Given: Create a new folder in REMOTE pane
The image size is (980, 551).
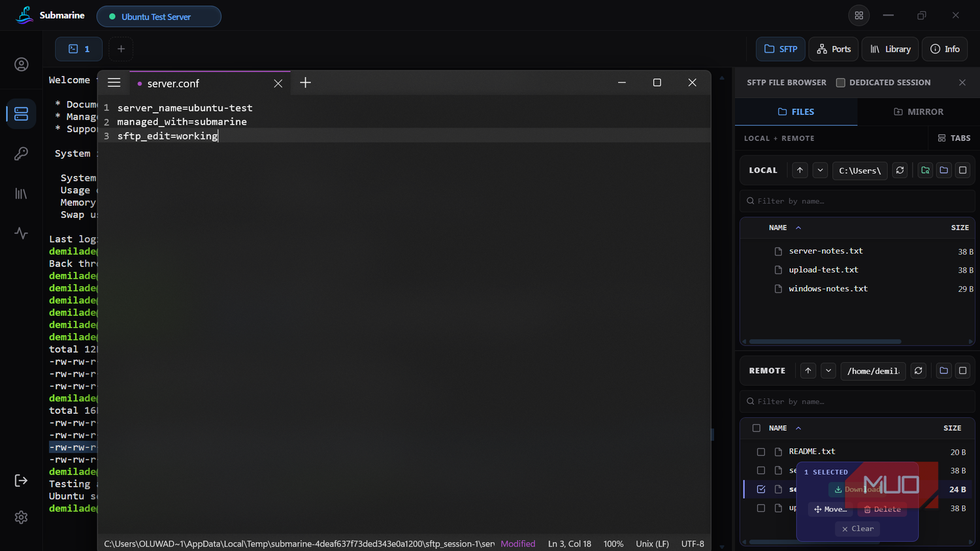Looking at the screenshot, I should 944,371.
